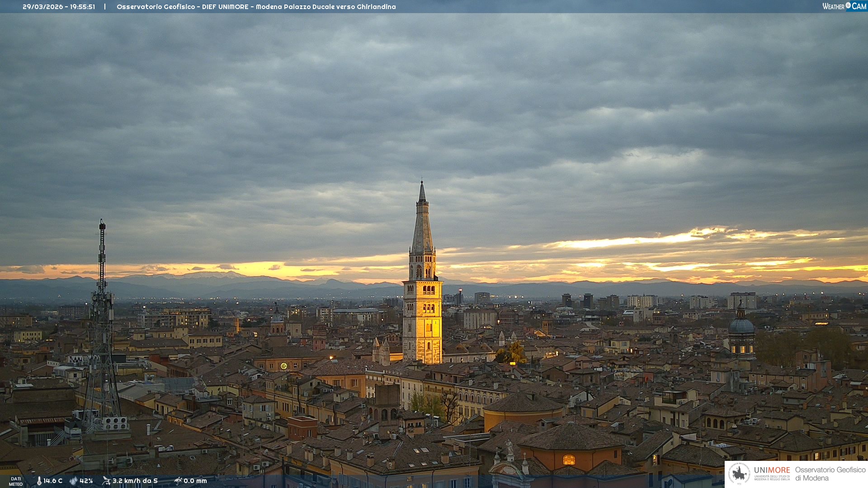The image size is (868, 488).
Task: Click the 14.6 C temperature reading
Action: [53, 481]
